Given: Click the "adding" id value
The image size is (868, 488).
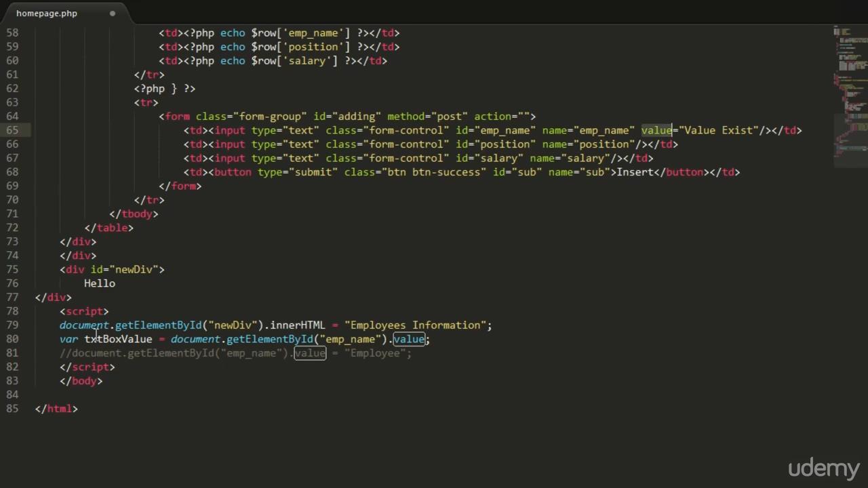Looking at the screenshot, I should [357, 117].
